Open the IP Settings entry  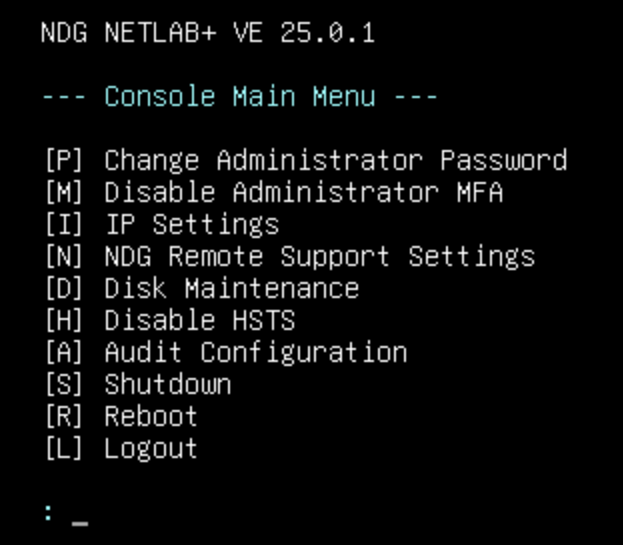(x=191, y=225)
